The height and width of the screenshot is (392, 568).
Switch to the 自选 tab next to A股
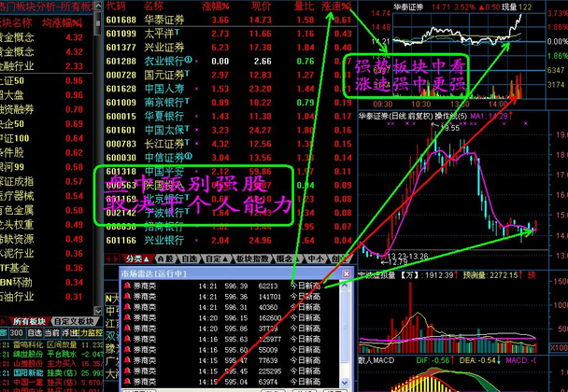(190, 259)
